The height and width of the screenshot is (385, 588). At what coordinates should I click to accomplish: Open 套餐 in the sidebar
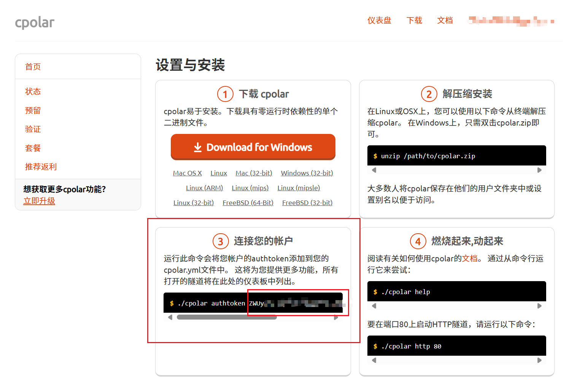(33, 148)
